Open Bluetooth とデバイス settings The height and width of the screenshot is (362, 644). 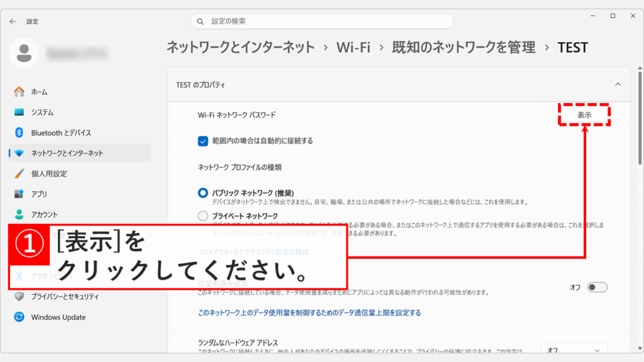(80, 133)
